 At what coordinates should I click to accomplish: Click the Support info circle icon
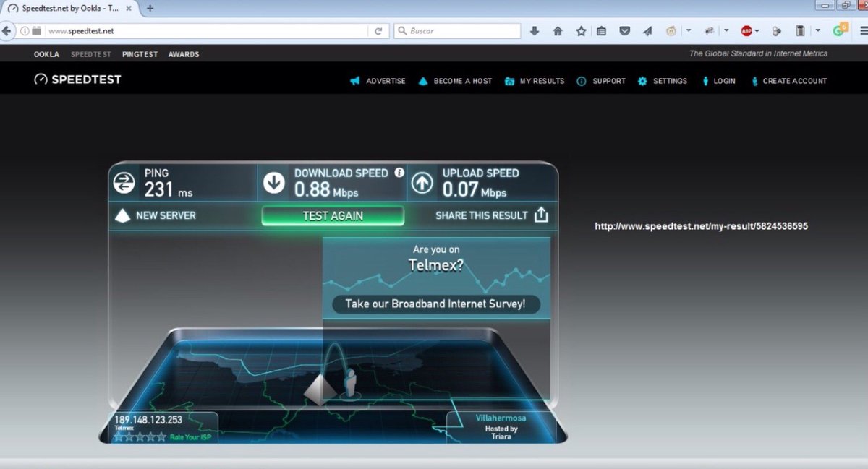click(x=582, y=81)
